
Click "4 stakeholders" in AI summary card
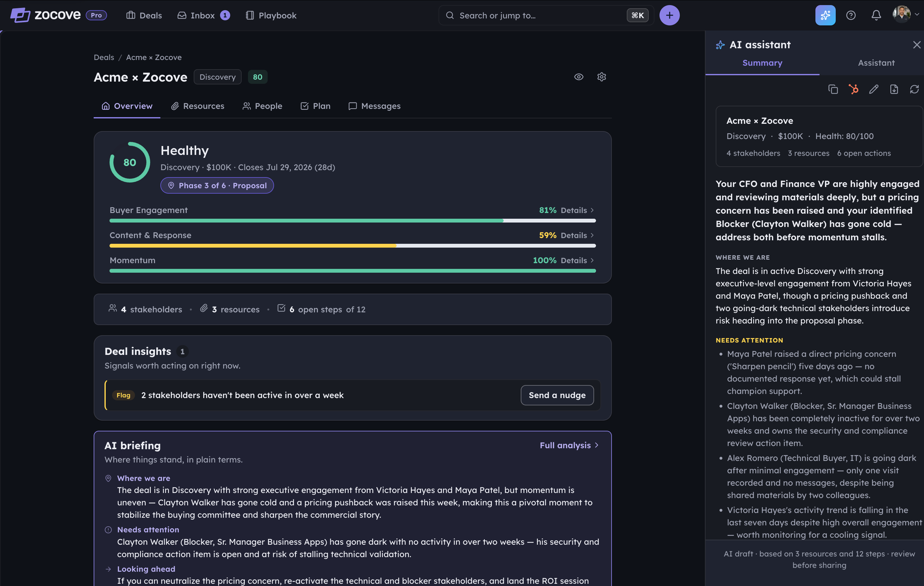pyautogui.click(x=753, y=153)
